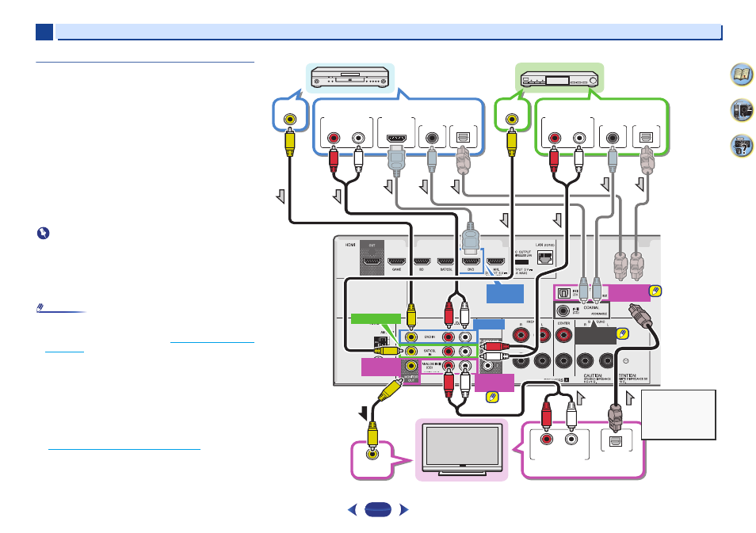Screen dimensions: 756x533
Task: Open the contents via the book icon
Action: [742, 74]
